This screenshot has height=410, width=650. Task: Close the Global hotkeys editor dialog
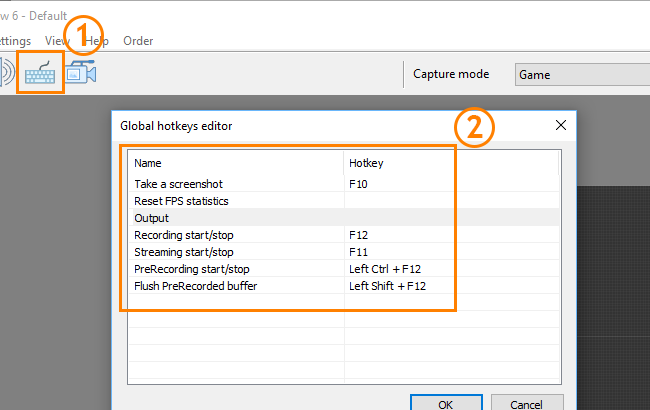560,125
